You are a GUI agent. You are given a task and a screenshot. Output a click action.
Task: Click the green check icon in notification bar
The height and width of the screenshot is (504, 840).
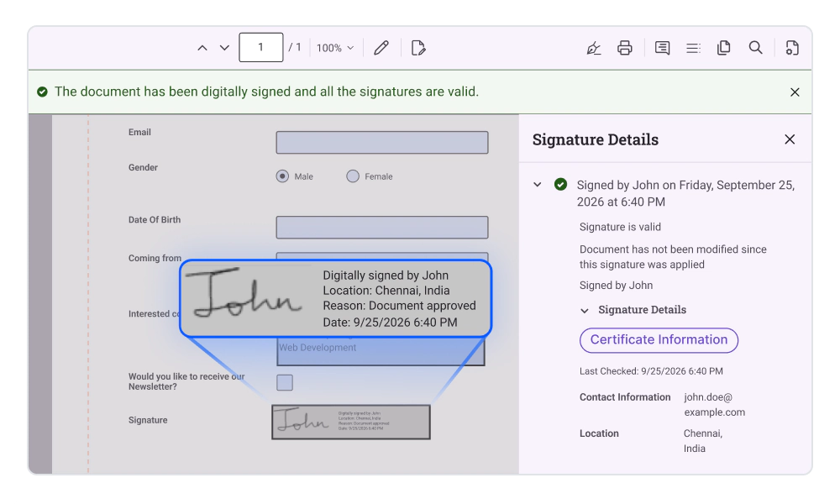click(x=42, y=92)
